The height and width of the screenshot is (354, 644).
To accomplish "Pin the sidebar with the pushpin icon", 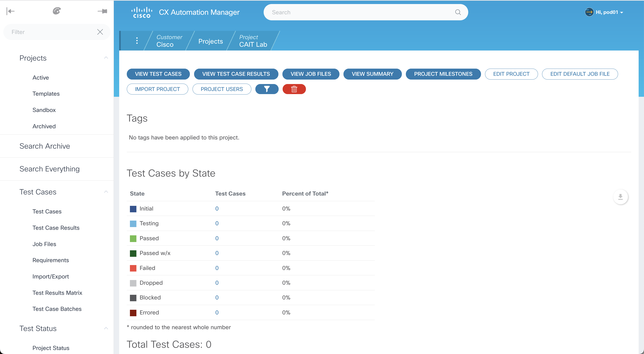I will 102,11.
